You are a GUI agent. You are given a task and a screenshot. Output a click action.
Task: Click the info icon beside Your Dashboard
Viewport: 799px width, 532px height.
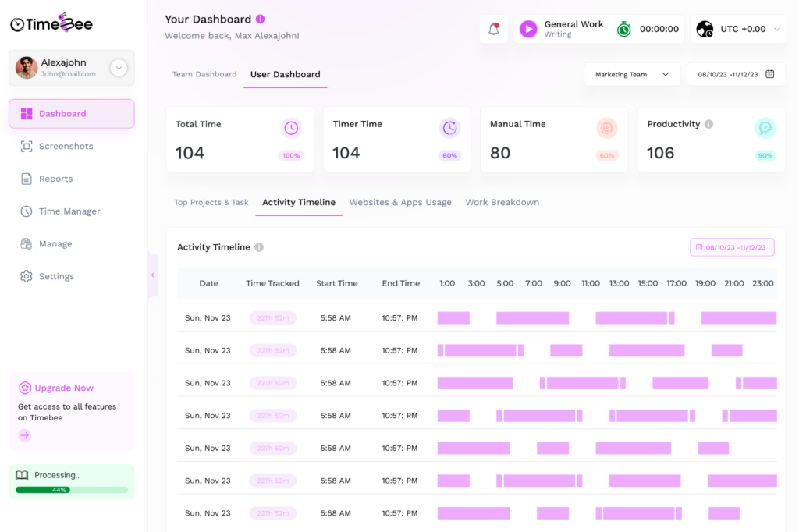coord(261,19)
